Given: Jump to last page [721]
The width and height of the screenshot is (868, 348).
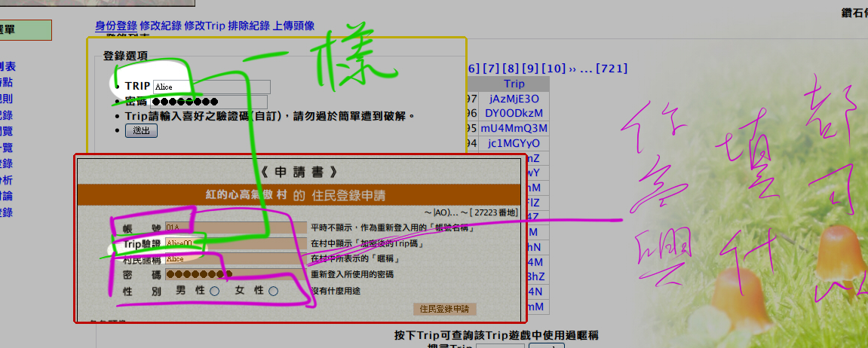Looking at the screenshot, I should coord(612,69).
